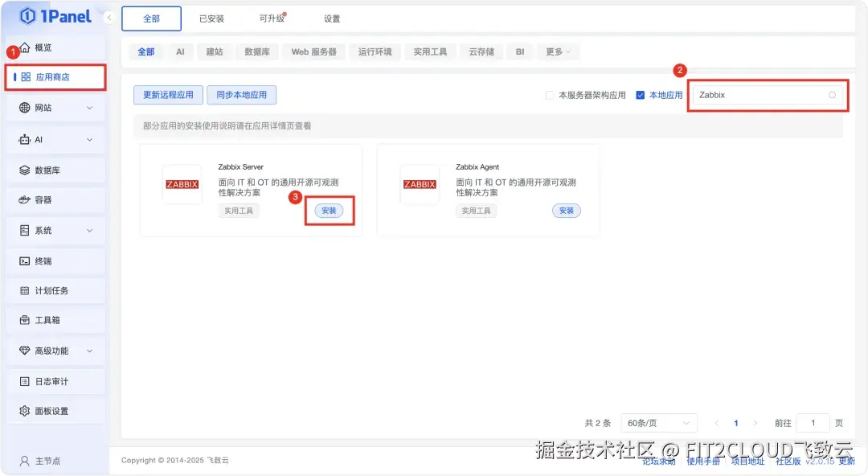
Task: Click the Zabbix Server logo
Action: point(182,184)
